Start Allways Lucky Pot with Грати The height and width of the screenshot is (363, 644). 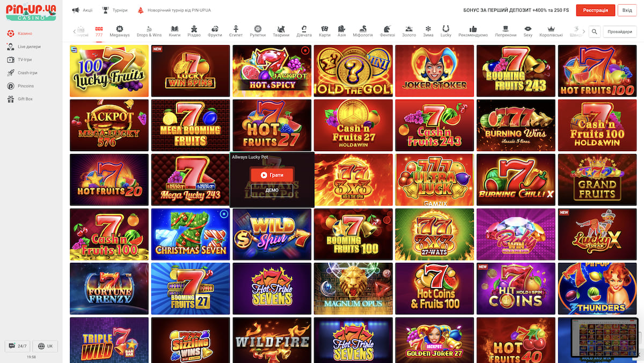[x=272, y=175]
